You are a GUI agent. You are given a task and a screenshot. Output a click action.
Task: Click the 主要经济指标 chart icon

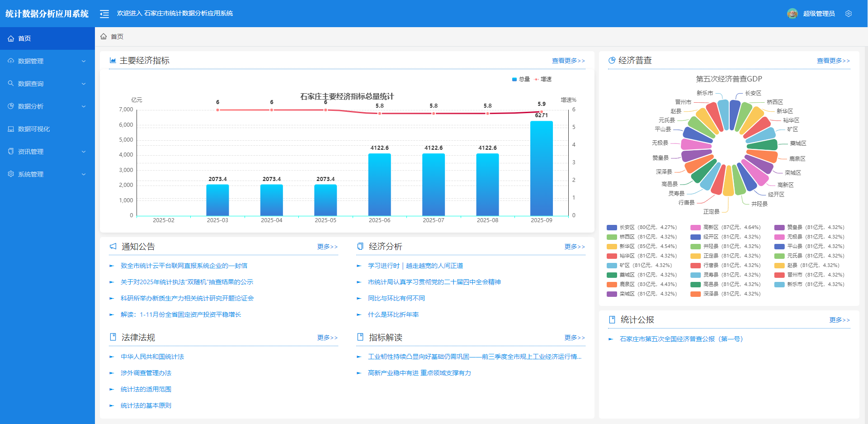(x=113, y=60)
